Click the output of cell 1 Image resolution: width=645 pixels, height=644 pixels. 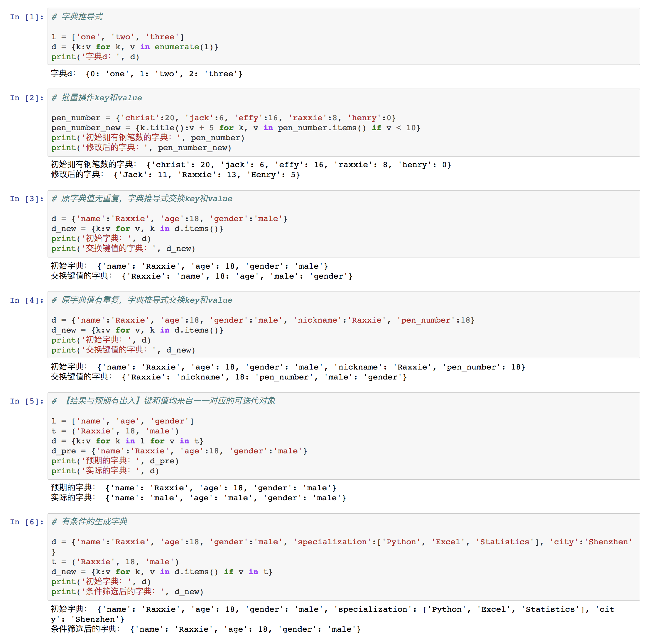(146, 74)
